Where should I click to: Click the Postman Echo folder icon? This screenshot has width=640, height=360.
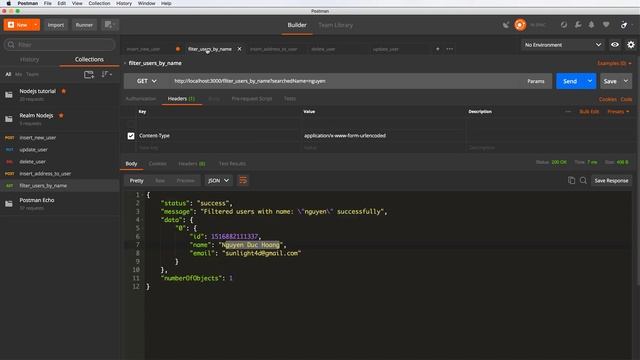click(9, 204)
